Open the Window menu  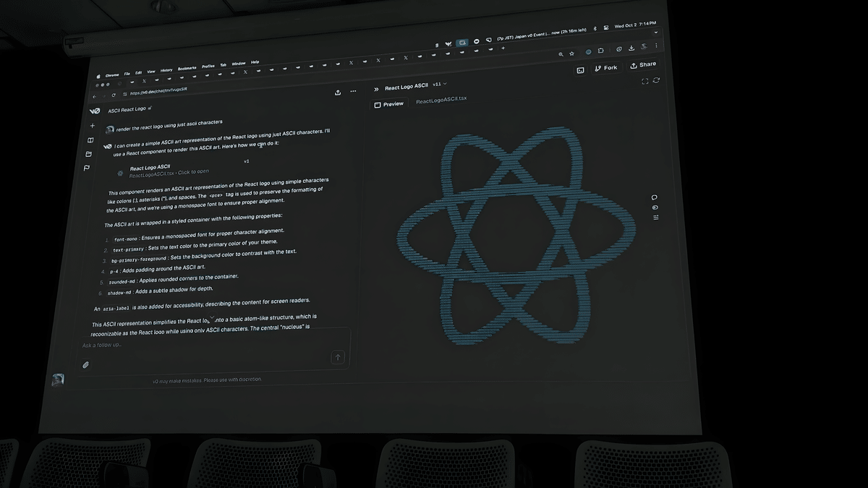pos(239,63)
